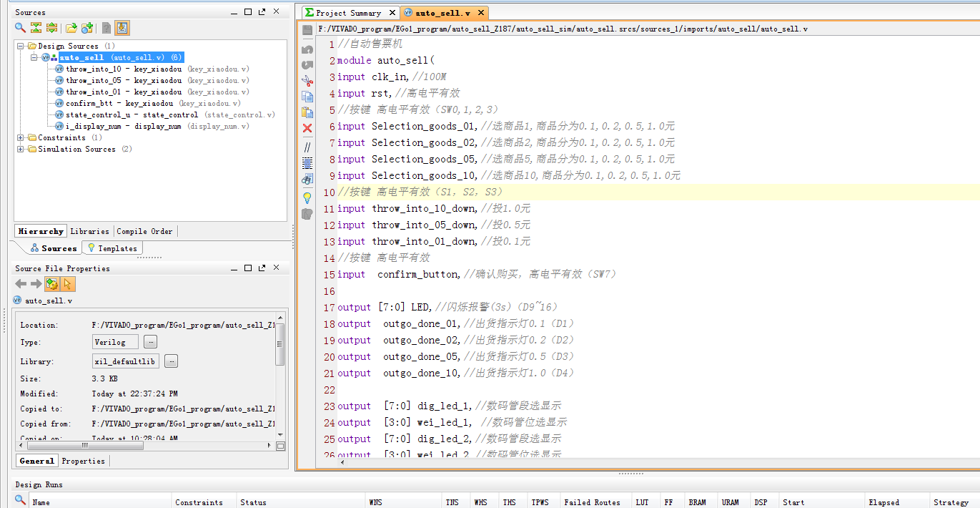Image resolution: width=980 pixels, height=508 pixels.
Task: Click the browse button next to Verilog type
Action: click(150, 342)
